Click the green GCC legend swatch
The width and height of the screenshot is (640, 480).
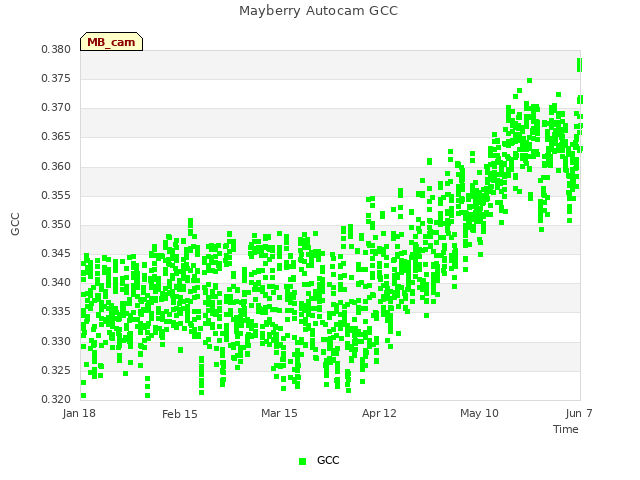[x=302, y=461]
